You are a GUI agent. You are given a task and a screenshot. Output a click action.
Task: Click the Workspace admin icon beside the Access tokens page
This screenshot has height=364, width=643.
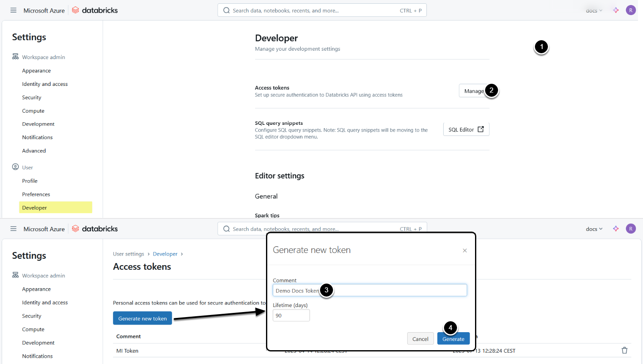(x=15, y=275)
